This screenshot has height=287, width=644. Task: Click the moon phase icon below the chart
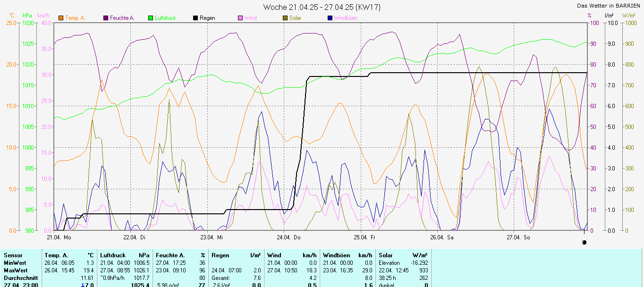585,242
